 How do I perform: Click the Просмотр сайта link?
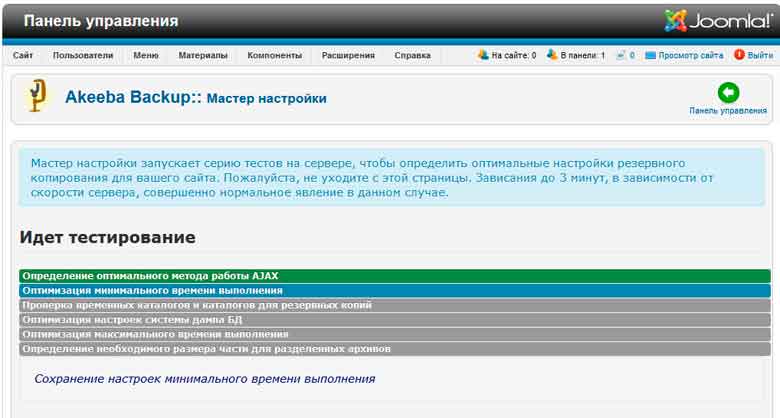(690, 55)
